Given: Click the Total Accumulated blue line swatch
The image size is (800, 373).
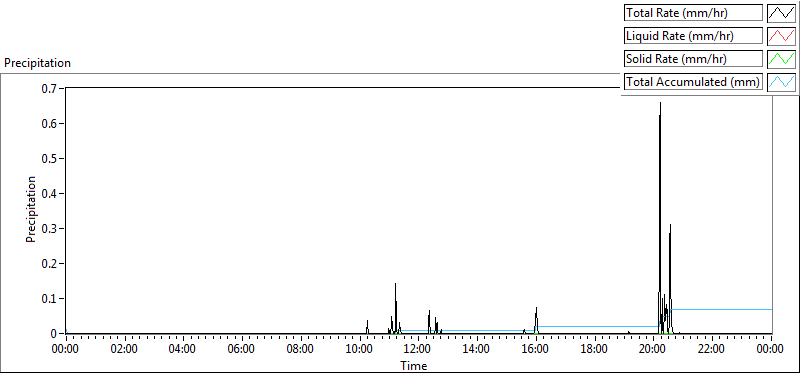Looking at the screenshot, I should 782,82.
